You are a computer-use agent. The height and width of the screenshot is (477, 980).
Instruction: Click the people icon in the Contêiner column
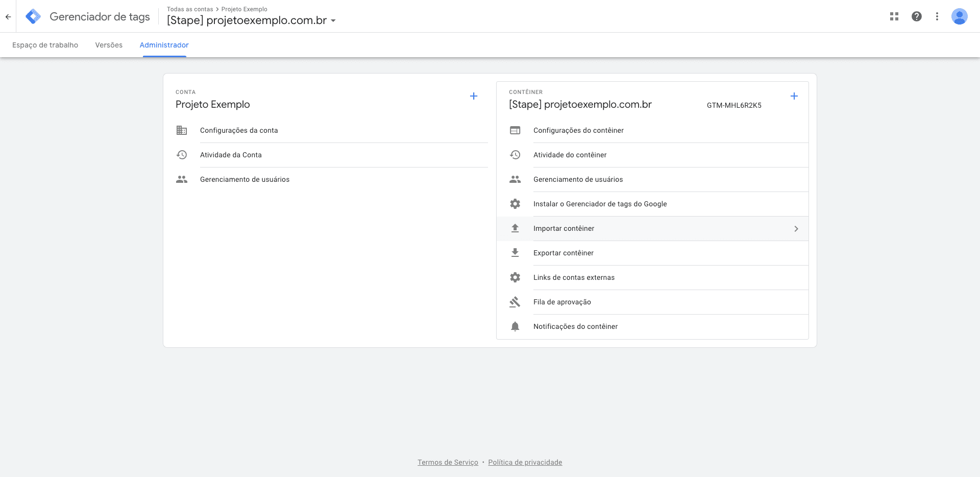[515, 179]
